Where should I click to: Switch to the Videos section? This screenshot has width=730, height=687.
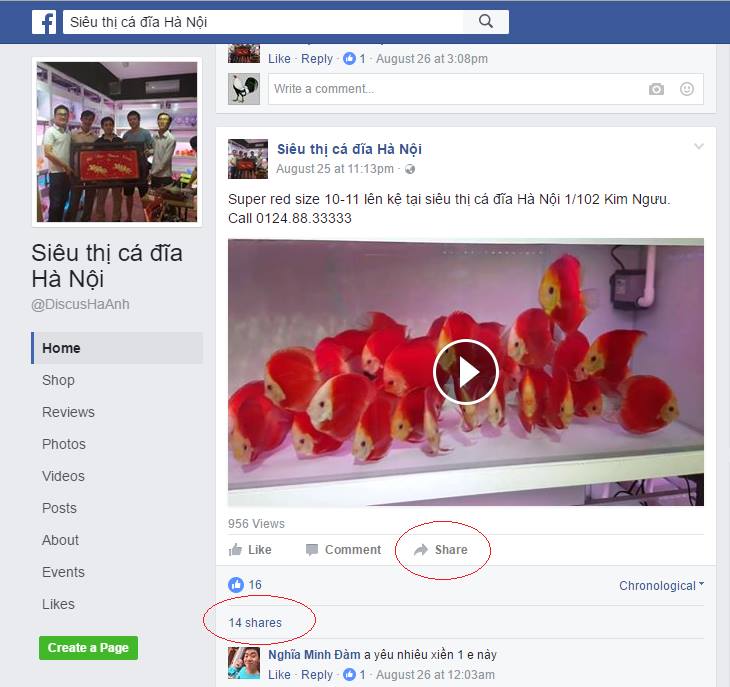point(63,476)
